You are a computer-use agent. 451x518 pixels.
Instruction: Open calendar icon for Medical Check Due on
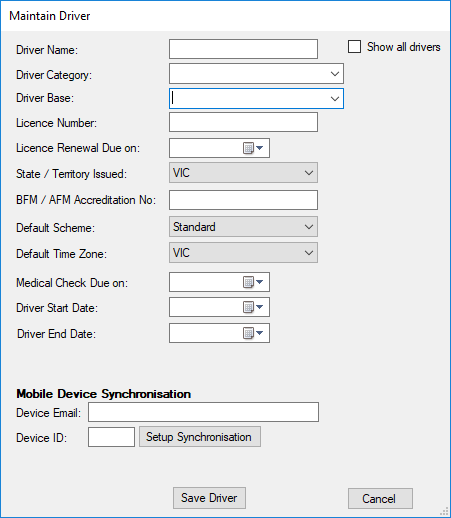[253, 282]
